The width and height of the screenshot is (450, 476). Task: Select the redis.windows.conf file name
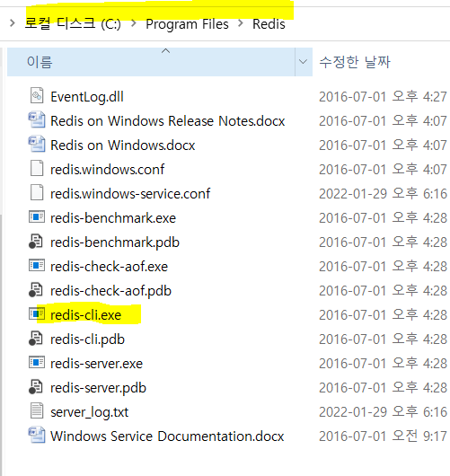pyautogui.click(x=107, y=170)
